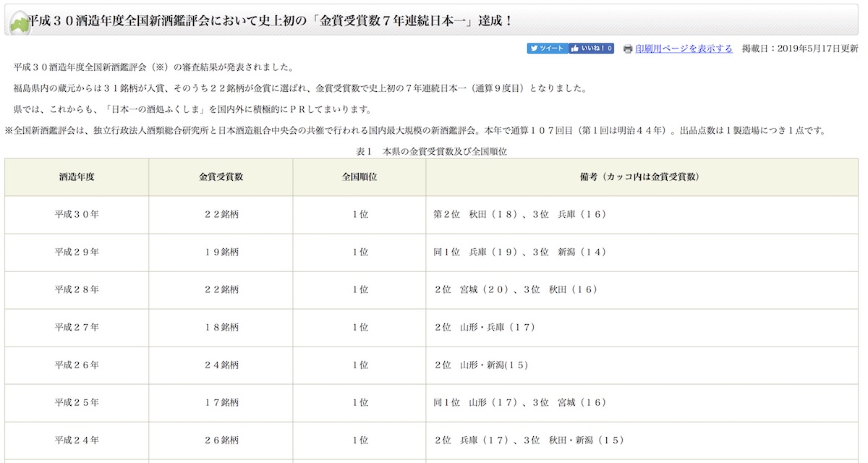
Task: Click the paragraph mentioning 日本一の酒処ふくしま
Action: pyautogui.click(x=192, y=110)
